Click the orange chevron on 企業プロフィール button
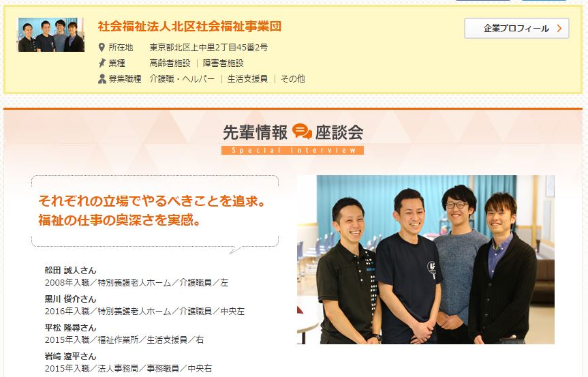 pyautogui.click(x=559, y=29)
